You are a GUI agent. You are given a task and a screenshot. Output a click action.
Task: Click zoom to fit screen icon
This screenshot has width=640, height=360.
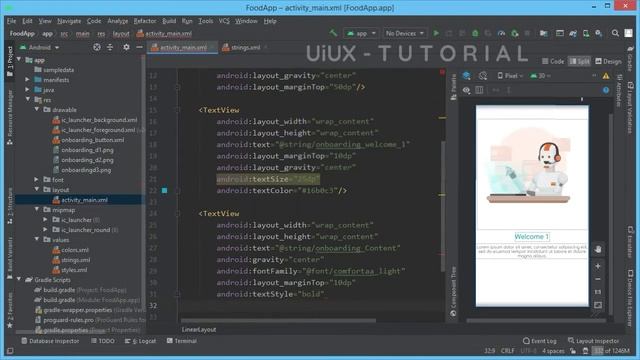pos(598,305)
